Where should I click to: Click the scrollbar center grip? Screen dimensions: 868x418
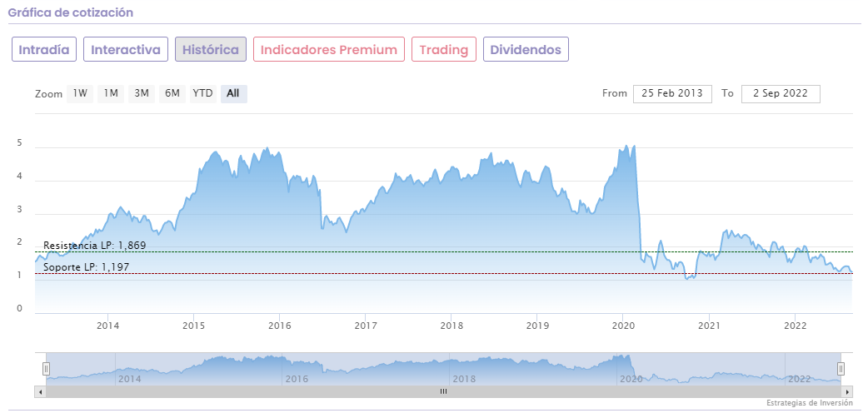444,391
